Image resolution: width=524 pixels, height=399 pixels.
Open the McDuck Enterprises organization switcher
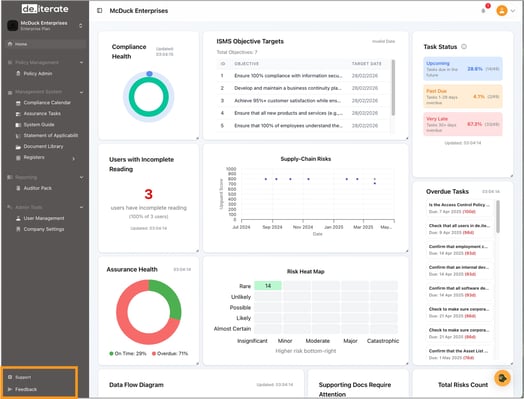click(x=45, y=25)
